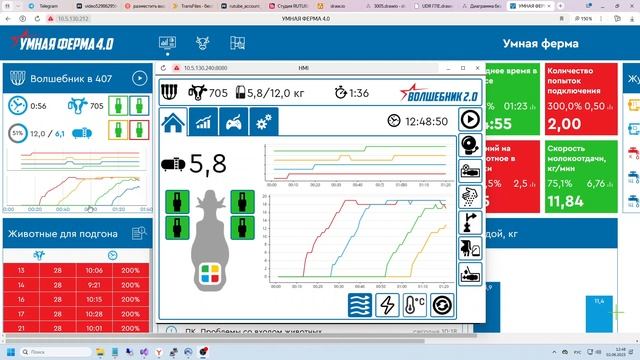Click the four-color udder quarter indicator on cow
Image resolution: width=640 pixels, height=360 pixels.
tap(210, 274)
